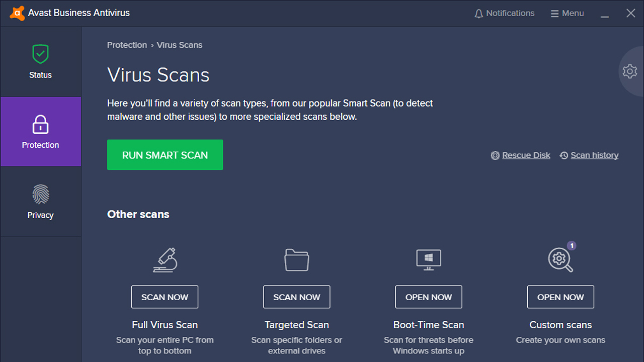Screen dimensions: 644x362
Task: Click the Custom scans notification badge
Action: (x=572, y=246)
